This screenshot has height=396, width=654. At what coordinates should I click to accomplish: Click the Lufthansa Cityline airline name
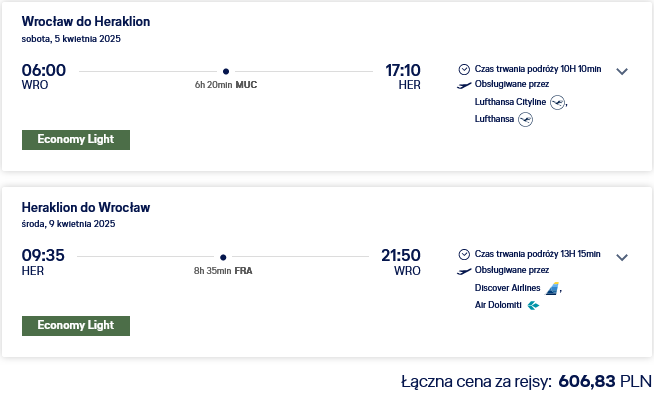click(x=510, y=102)
